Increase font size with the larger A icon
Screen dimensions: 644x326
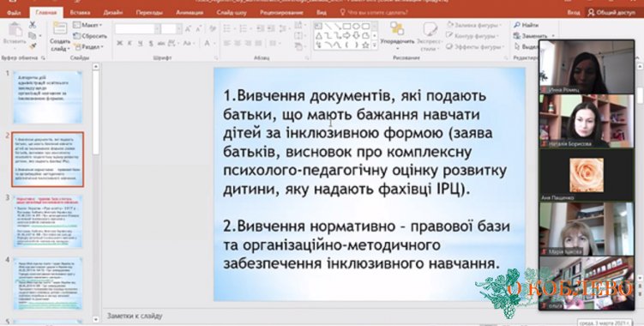(x=188, y=29)
